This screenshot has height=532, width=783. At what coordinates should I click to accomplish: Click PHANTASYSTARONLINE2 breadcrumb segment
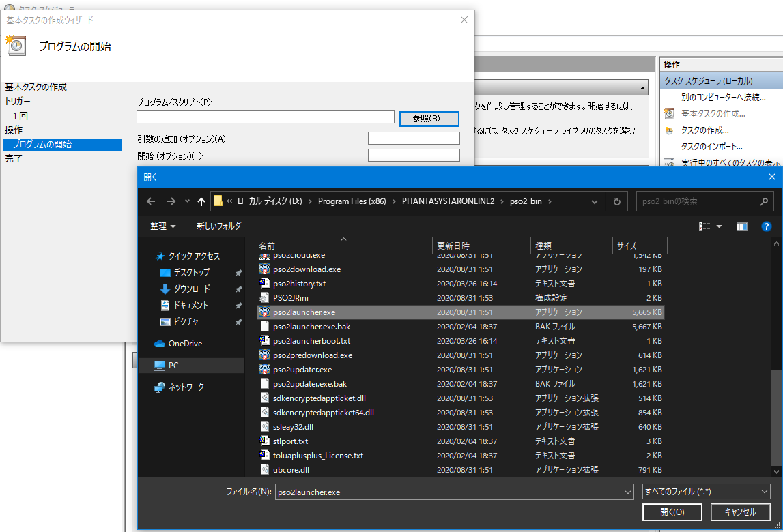click(448, 201)
